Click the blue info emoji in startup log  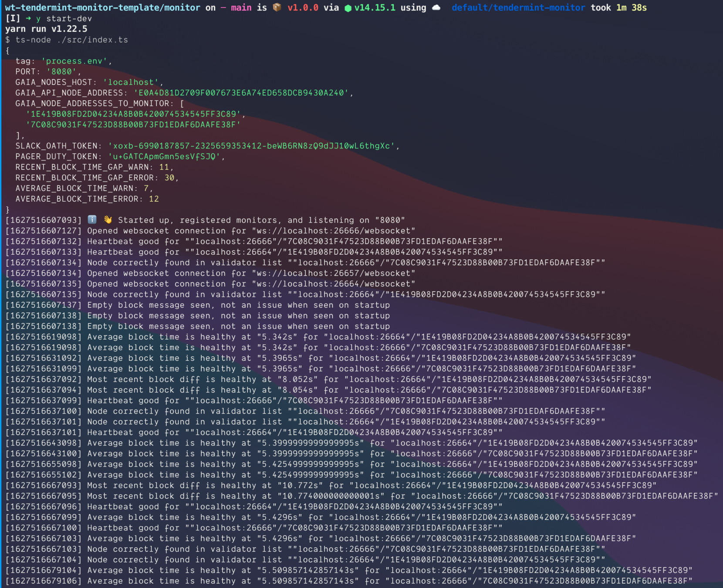pyautogui.click(x=92, y=220)
